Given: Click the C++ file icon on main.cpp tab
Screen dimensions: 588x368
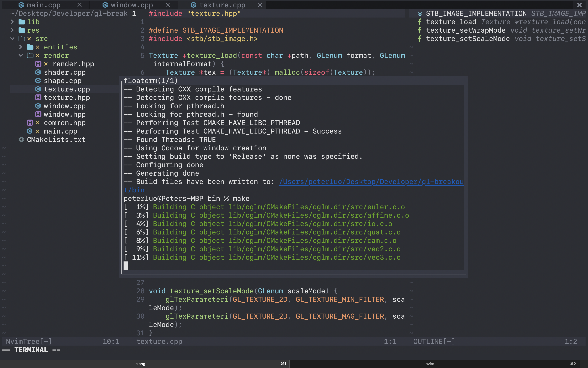Looking at the screenshot, I should tap(21, 5).
